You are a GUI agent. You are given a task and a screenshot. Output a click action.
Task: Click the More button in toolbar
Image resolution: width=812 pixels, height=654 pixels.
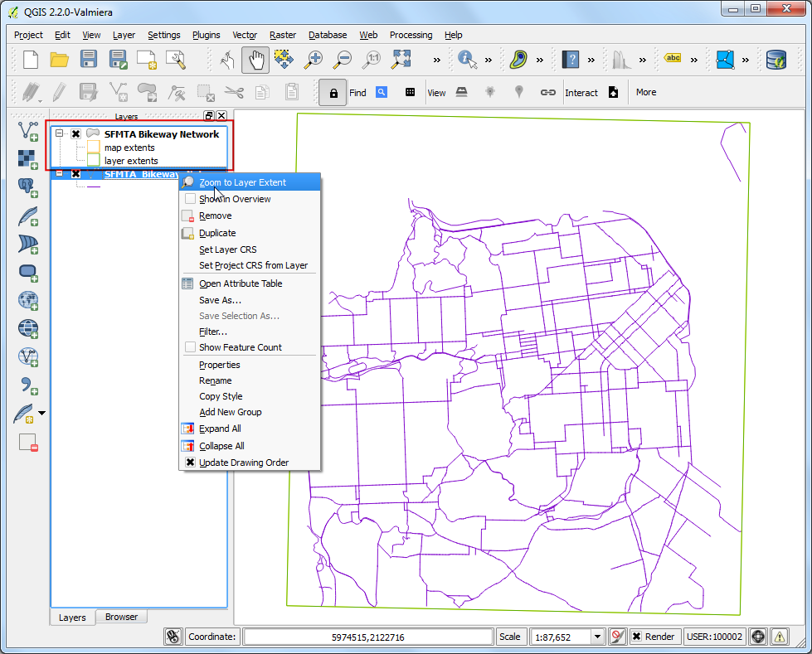pyautogui.click(x=646, y=92)
